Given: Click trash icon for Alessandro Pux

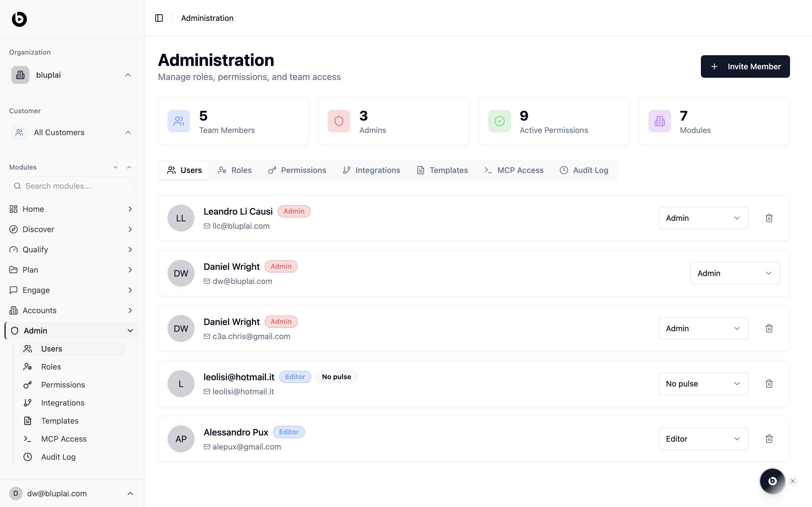Looking at the screenshot, I should (769, 439).
